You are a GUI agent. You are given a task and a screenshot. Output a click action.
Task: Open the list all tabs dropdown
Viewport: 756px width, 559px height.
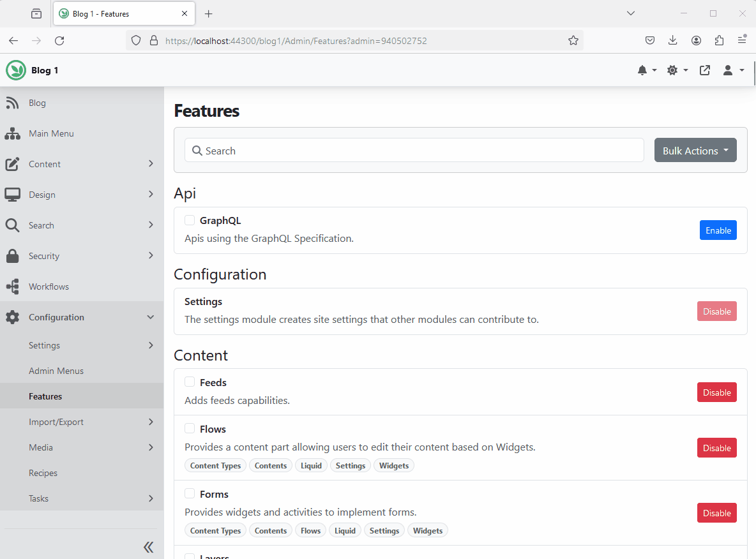(x=631, y=13)
